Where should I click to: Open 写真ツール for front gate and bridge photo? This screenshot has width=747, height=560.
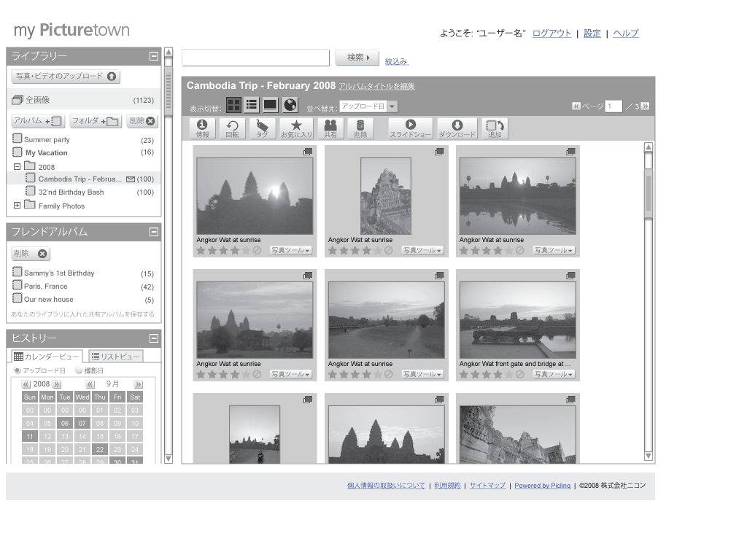[554, 375]
